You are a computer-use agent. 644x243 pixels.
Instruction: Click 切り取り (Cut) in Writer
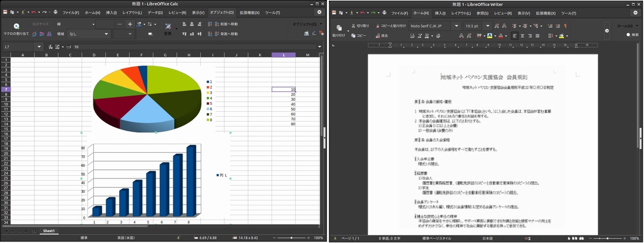pyautogui.click(x=360, y=26)
